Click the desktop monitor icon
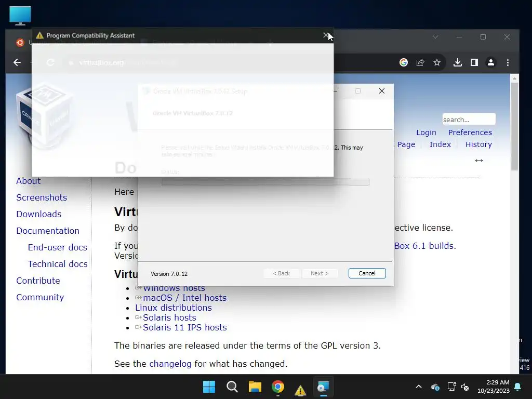 point(20,16)
